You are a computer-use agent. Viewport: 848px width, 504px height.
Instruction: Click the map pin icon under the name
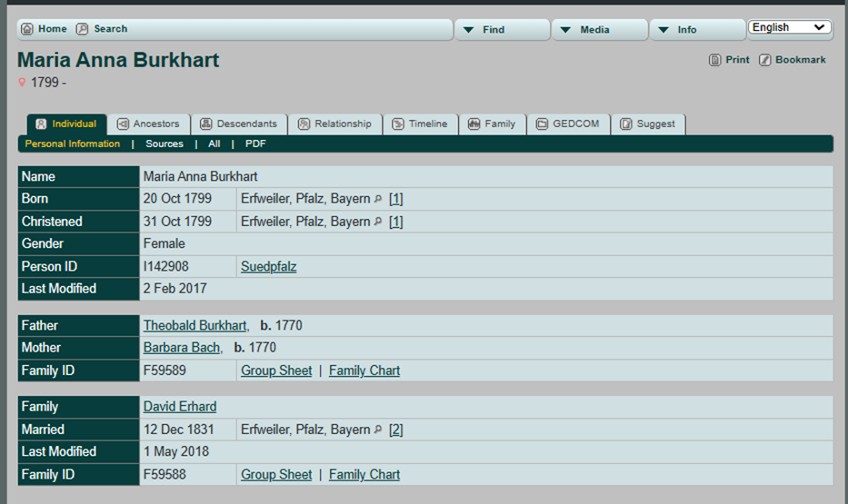[x=23, y=83]
